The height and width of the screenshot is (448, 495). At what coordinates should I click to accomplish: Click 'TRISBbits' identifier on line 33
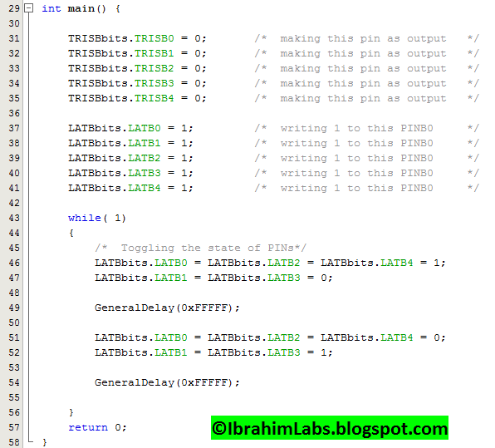point(98,68)
